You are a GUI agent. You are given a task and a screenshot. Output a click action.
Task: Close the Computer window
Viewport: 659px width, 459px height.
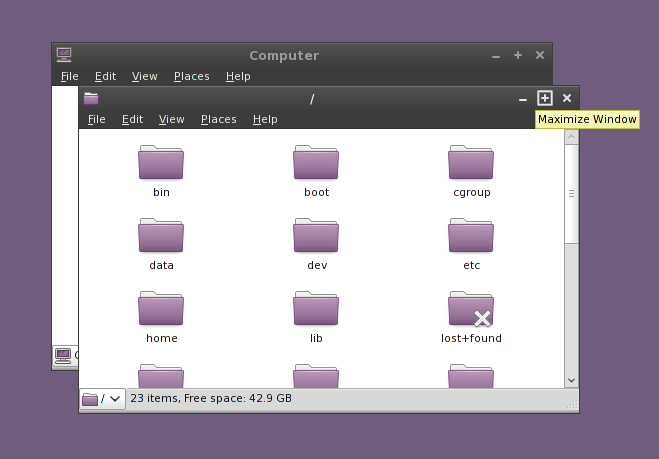point(540,55)
